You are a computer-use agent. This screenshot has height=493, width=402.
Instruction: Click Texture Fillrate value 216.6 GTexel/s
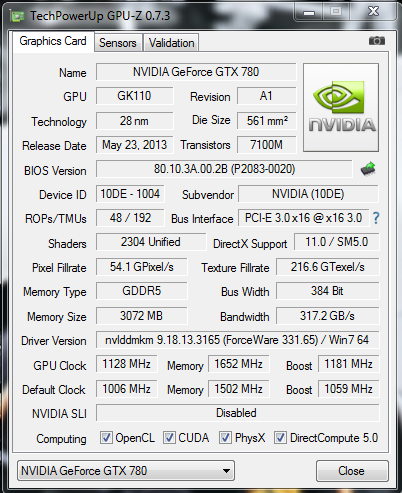click(x=328, y=267)
